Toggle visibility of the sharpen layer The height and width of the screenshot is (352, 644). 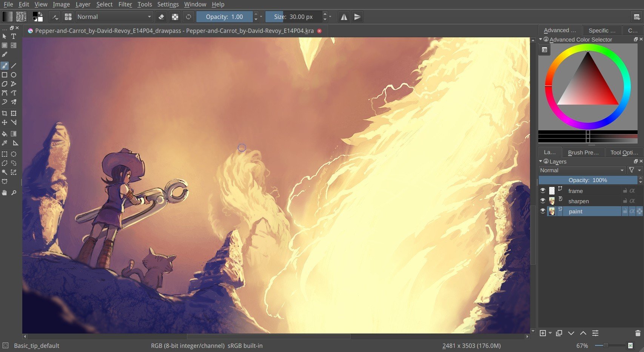click(x=543, y=201)
